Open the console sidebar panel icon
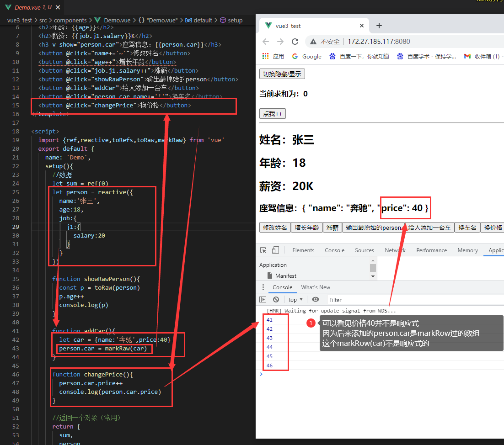 click(262, 299)
